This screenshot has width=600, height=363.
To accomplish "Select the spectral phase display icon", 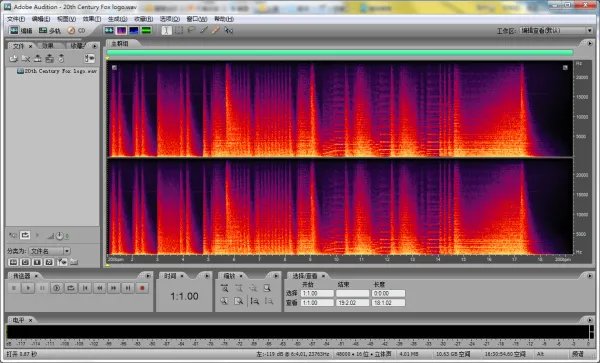I will point(146,30).
